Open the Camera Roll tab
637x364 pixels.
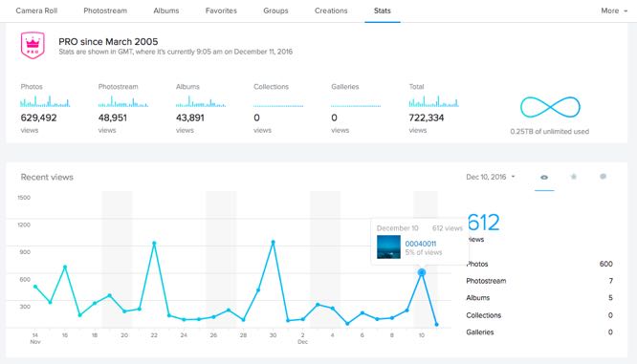(36, 11)
